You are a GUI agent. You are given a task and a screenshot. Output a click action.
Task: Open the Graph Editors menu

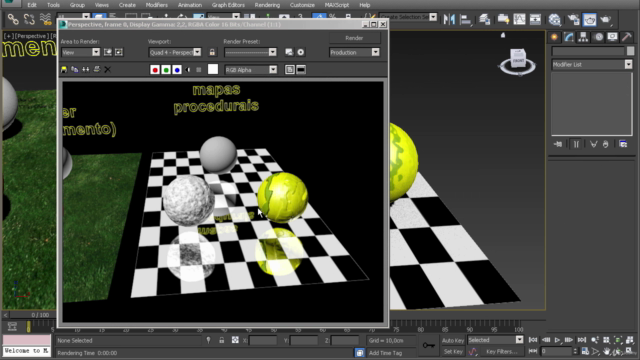click(x=228, y=5)
